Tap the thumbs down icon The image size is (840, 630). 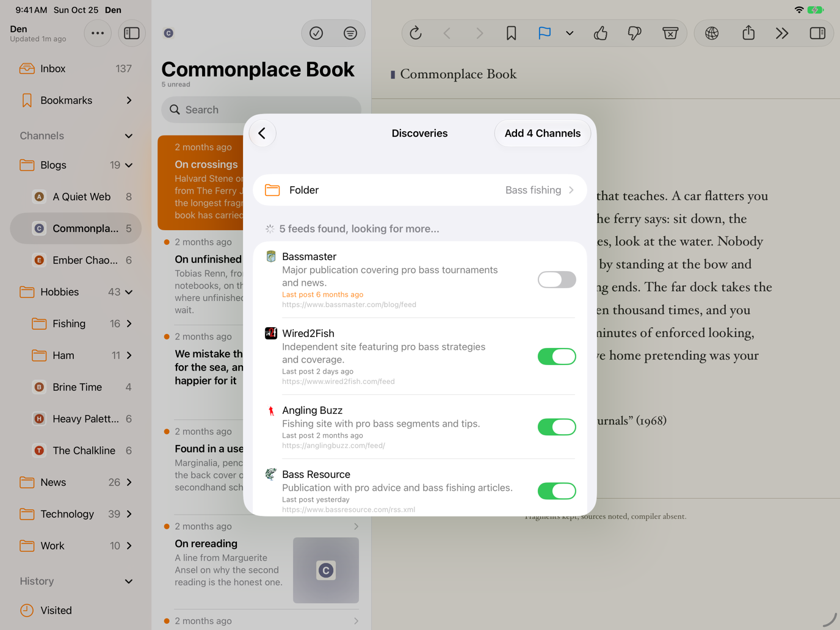tap(635, 33)
